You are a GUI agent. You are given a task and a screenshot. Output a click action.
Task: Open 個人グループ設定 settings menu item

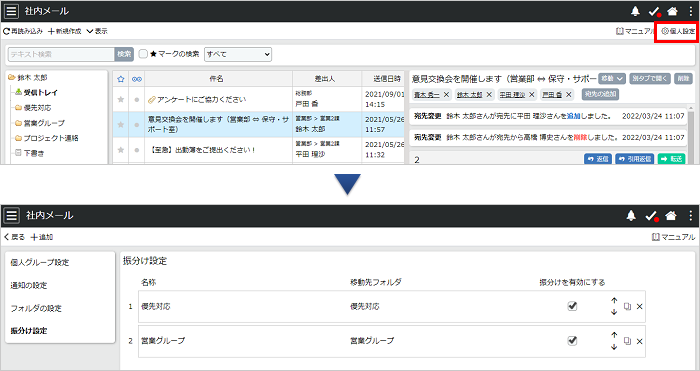pyautogui.click(x=40, y=263)
